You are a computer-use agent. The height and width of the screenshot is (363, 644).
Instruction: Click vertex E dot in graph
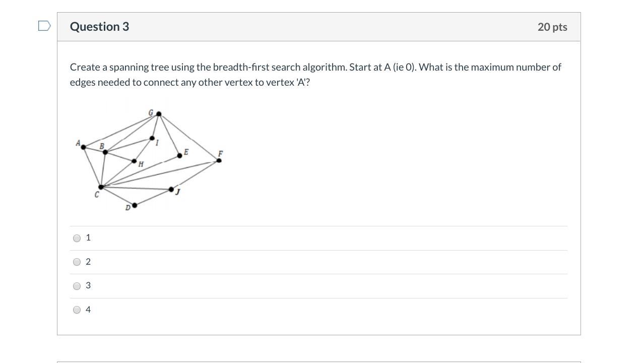tap(179, 156)
